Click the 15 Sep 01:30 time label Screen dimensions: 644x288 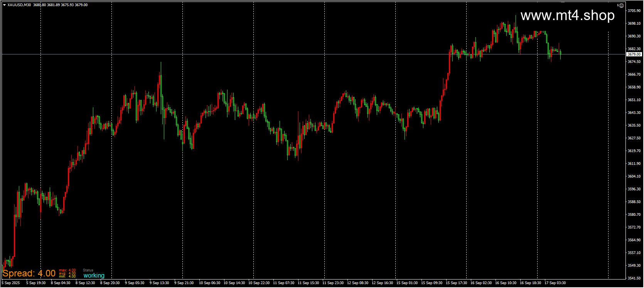tap(407, 283)
